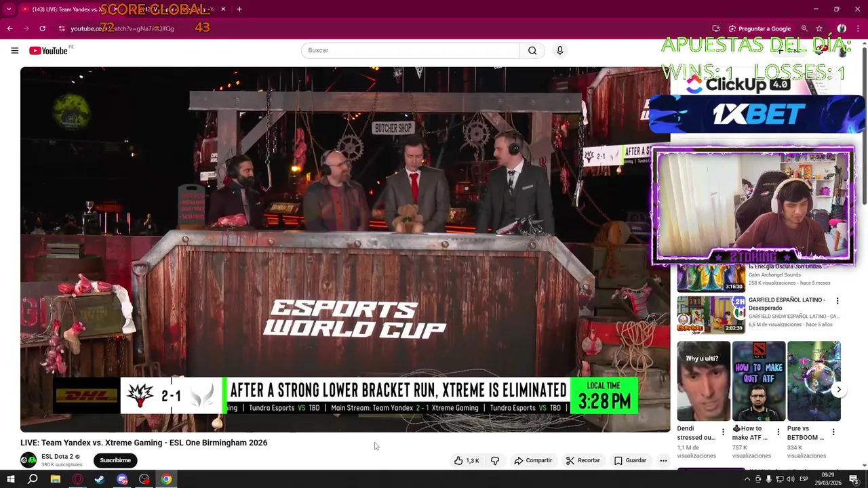Open Steam from the taskbar
Image resolution: width=868 pixels, height=488 pixels.
(100, 479)
